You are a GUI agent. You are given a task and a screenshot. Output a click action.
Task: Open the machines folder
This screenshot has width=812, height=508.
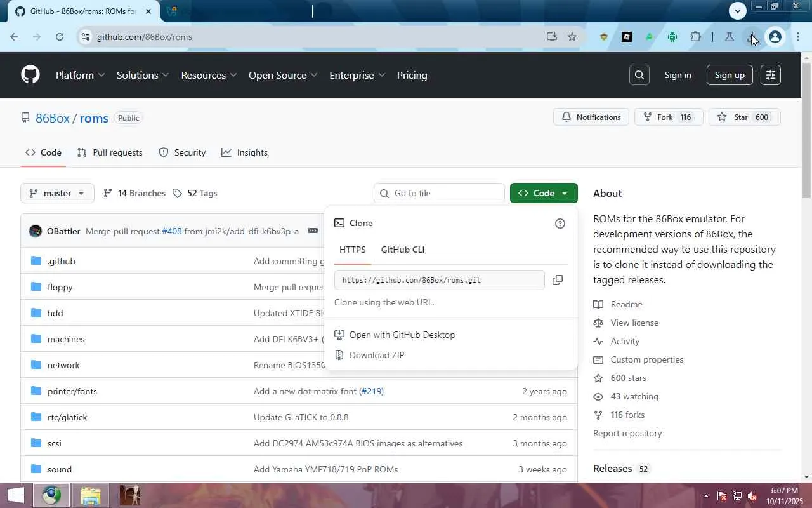click(66, 339)
